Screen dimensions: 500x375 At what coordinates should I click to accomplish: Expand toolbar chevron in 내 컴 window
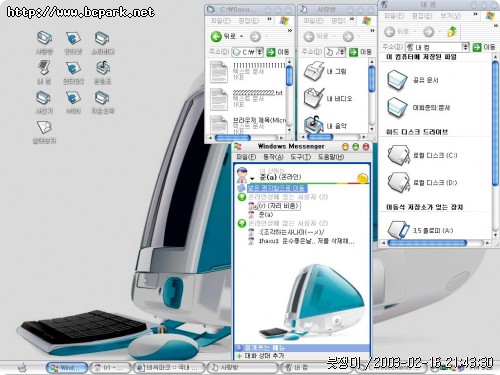point(496,26)
